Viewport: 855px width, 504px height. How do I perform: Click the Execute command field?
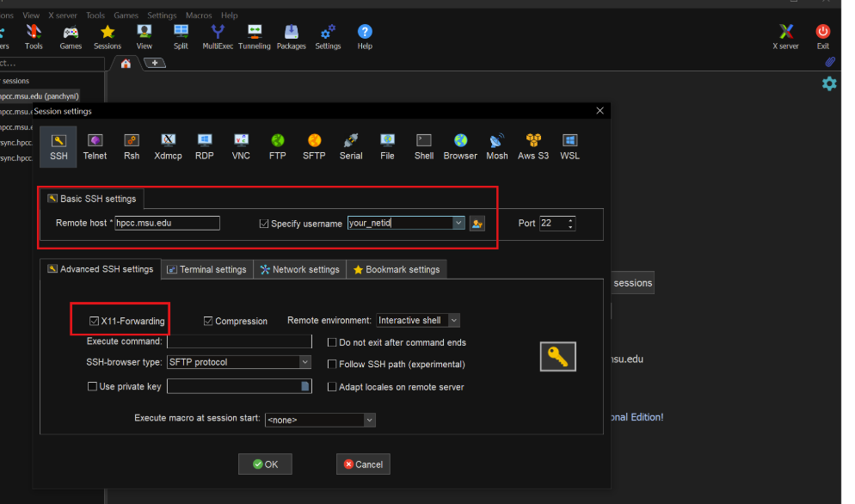pos(239,341)
